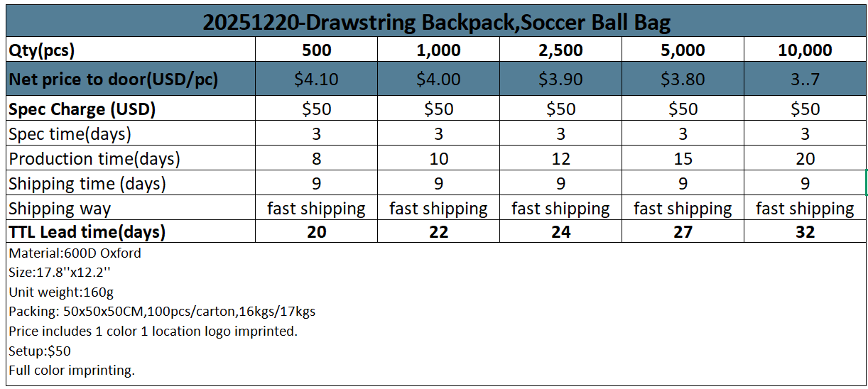Select the Unit weight:160g note

(x=61, y=292)
